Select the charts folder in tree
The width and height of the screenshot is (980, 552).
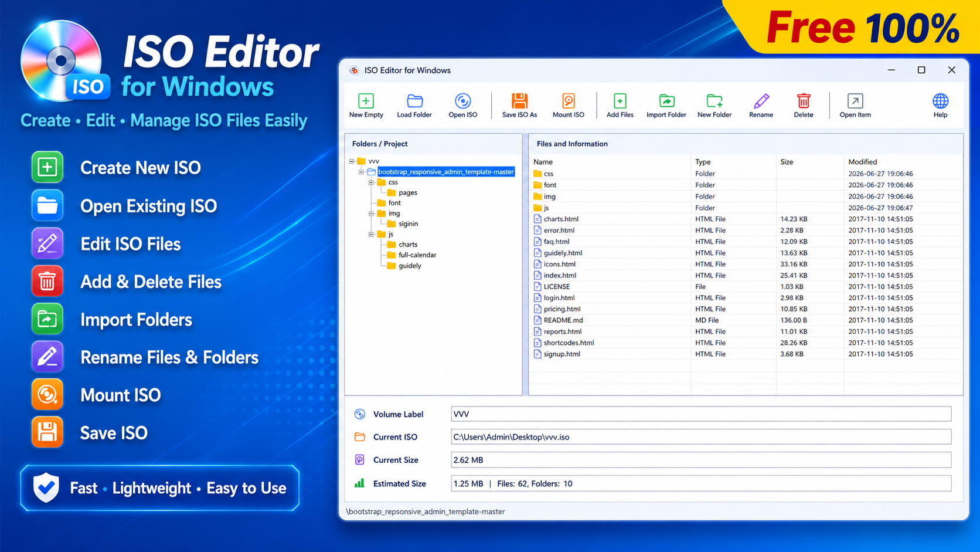(x=408, y=245)
